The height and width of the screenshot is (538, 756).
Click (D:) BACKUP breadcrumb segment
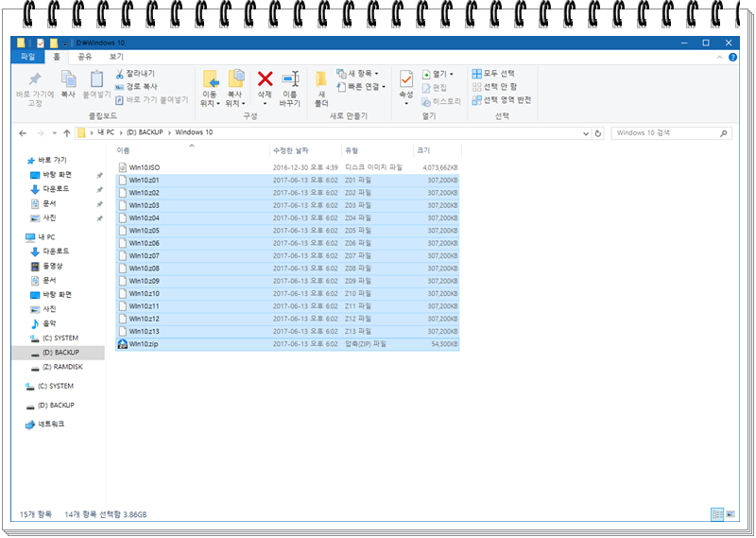(145, 132)
